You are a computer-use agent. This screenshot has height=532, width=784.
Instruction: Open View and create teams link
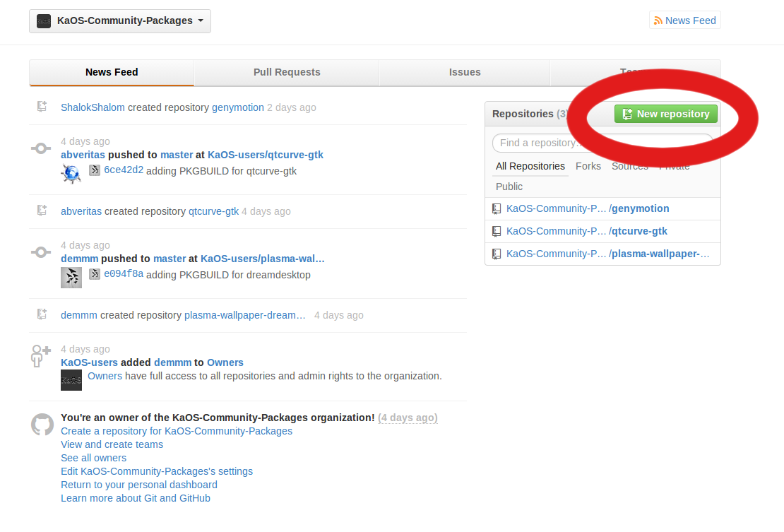click(x=112, y=444)
